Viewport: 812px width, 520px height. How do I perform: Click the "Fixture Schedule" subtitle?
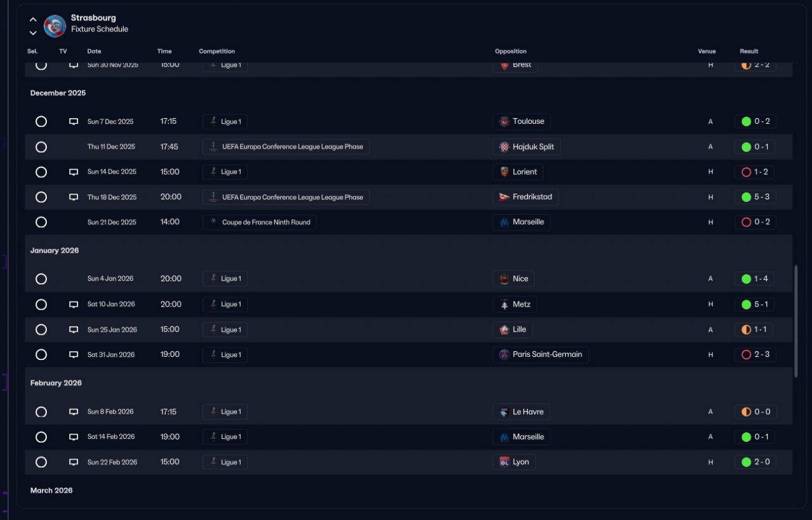point(100,29)
